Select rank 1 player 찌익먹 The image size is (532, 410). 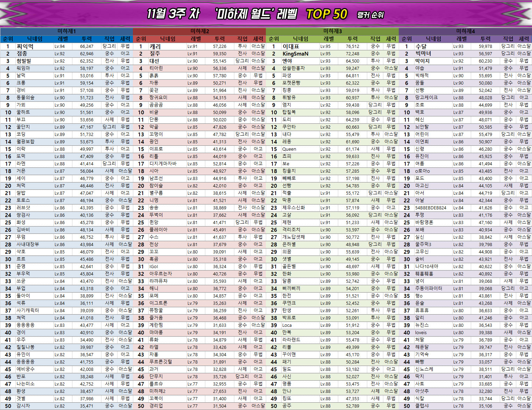[x=25, y=46]
